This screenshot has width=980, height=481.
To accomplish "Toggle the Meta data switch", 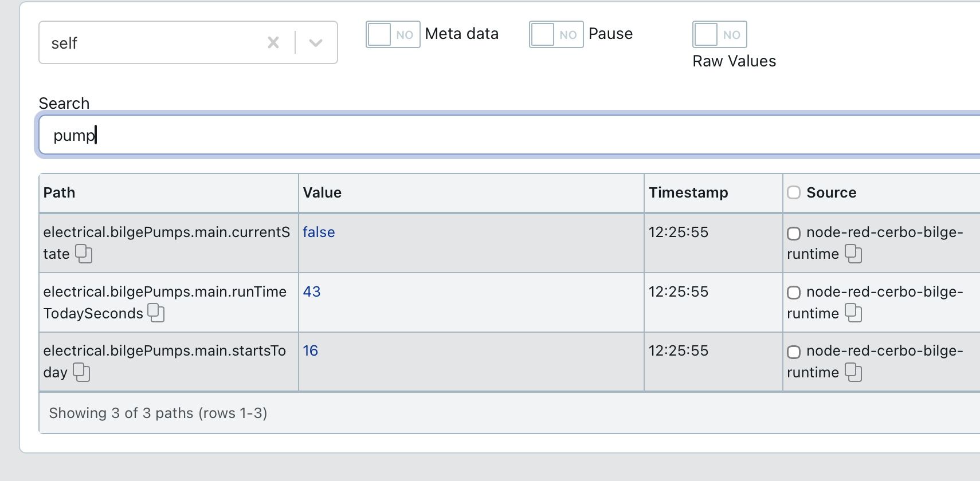I will 393,34.
